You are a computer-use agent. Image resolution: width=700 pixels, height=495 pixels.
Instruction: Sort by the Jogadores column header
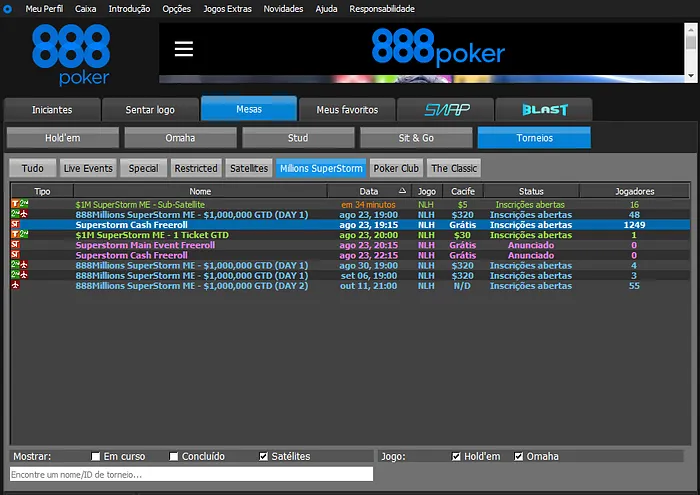point(634,191)
